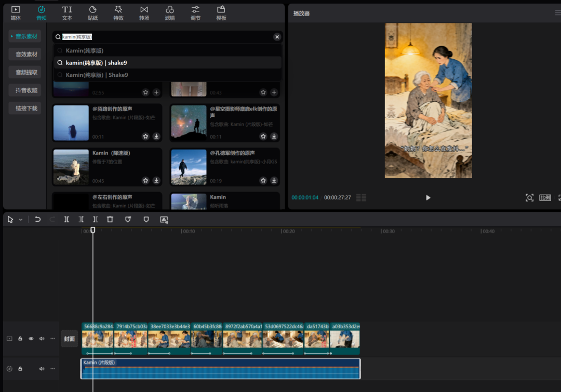
Task: Click the music search input field
Action: (x=167, y=37)
